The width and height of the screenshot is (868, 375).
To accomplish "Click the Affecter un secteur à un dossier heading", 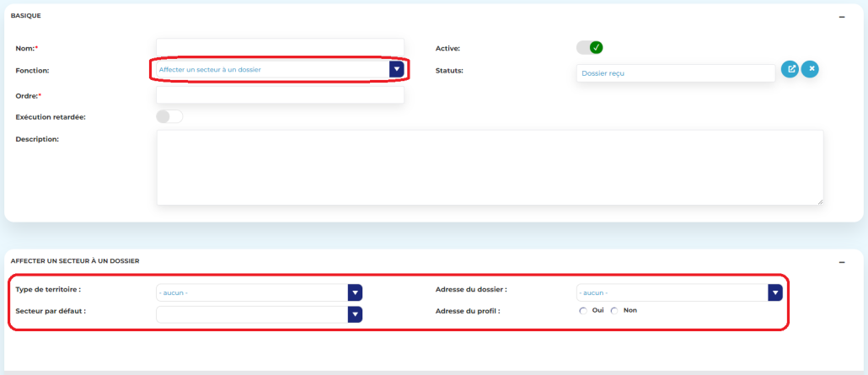I will click(x=74, y=261).
